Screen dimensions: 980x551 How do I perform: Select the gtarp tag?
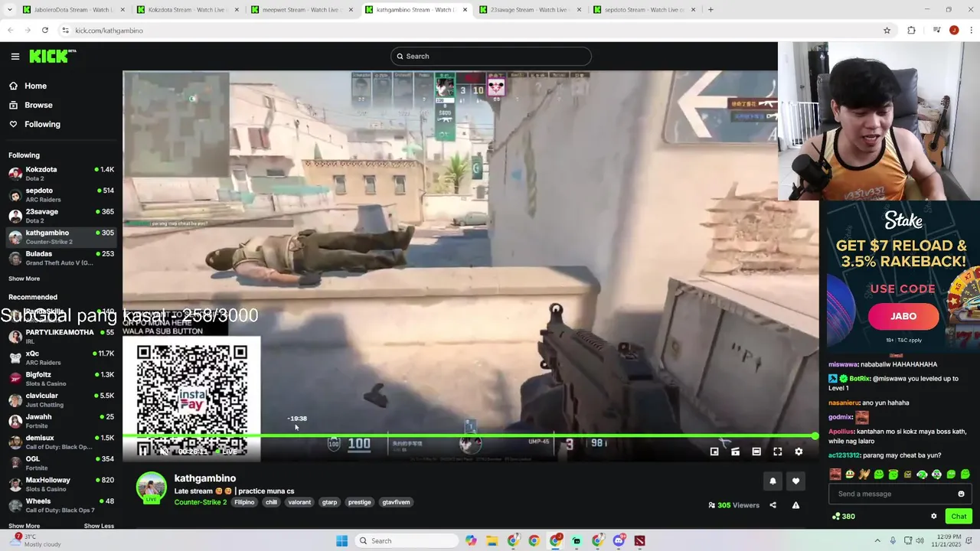[329, 502]
